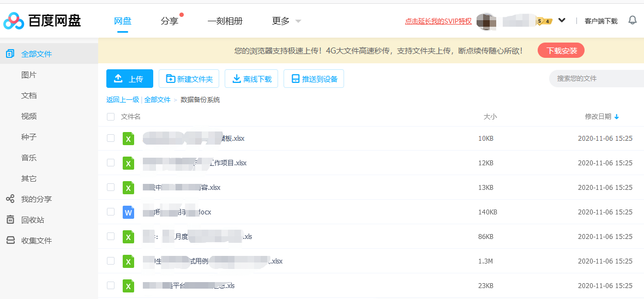The image size is (644, 299).
Task: Click the 我的分享 share icon
Action: point(10,199)
